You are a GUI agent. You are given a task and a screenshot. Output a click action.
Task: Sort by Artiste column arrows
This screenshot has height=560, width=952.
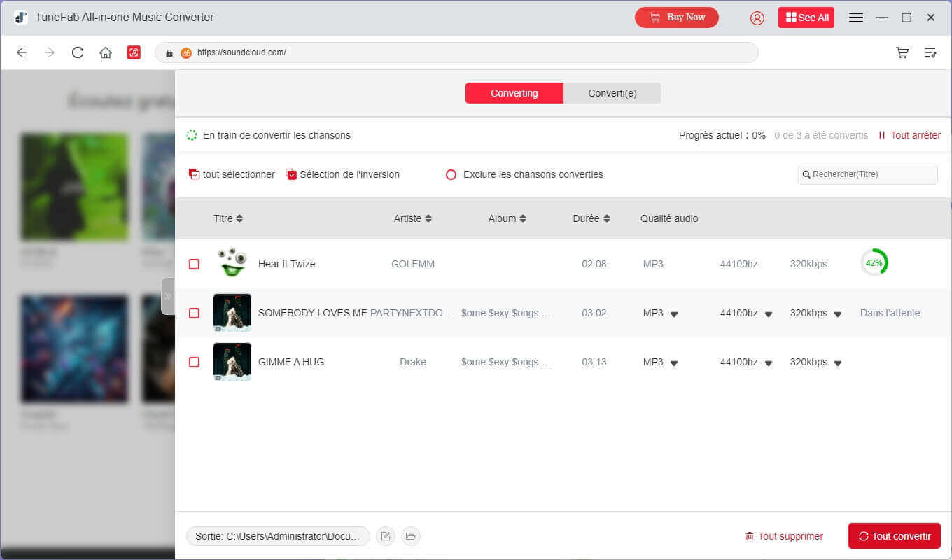428,218
